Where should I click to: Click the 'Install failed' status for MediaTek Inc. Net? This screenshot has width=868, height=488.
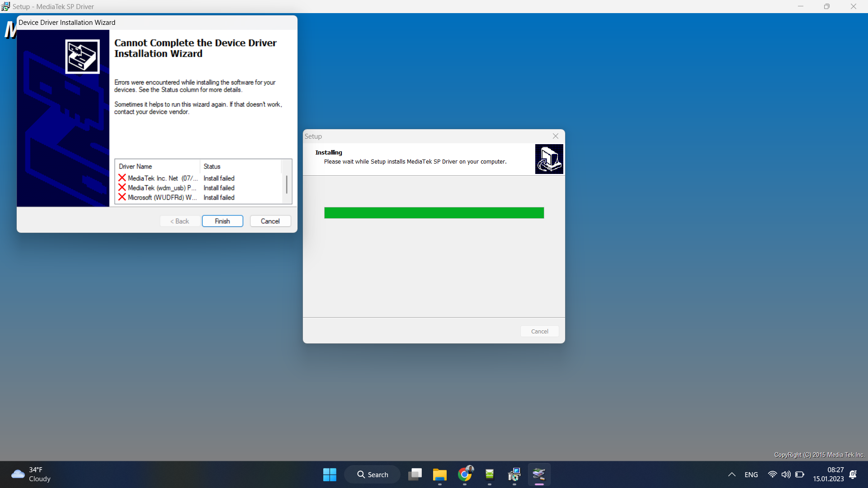tap(219, 178)
